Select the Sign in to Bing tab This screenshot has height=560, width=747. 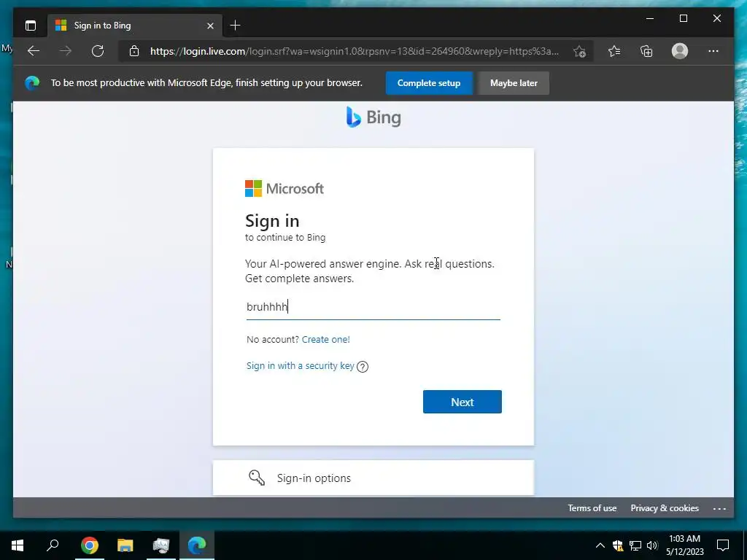134,26
